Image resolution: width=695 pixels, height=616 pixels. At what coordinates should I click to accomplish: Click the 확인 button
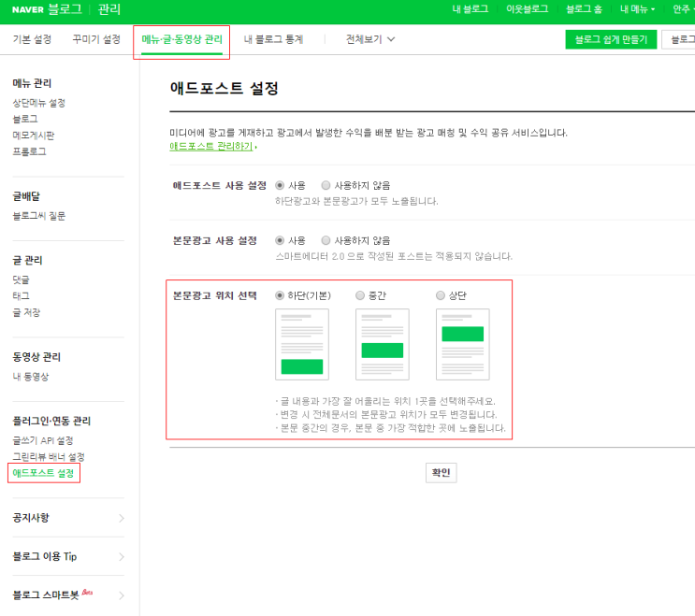tap(441, 473)
